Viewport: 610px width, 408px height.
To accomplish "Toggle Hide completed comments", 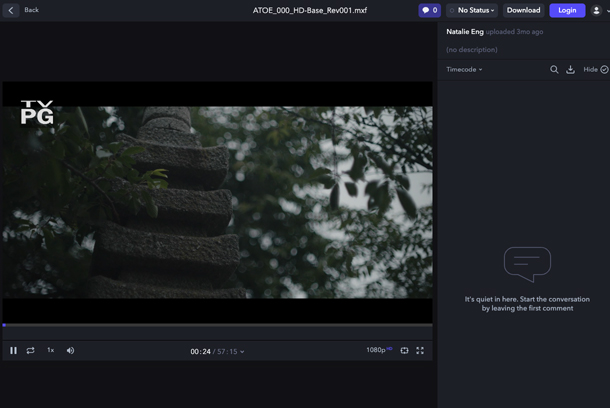I will coord(596,69).
